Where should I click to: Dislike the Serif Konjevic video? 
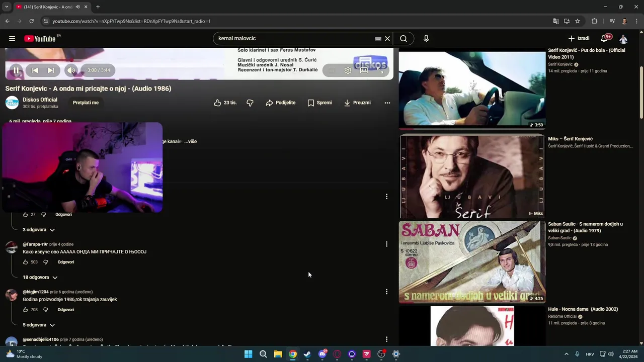coord(250,103)
